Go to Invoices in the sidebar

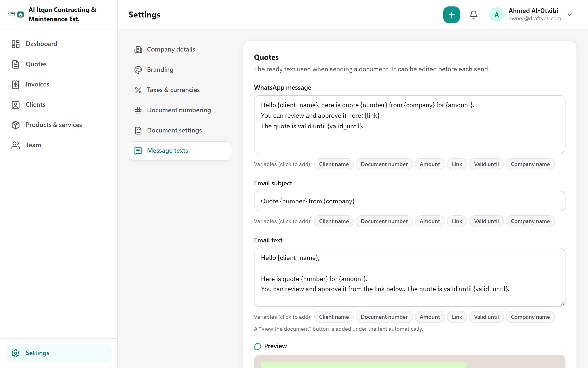pyautogui.click(x=59, y=84)
